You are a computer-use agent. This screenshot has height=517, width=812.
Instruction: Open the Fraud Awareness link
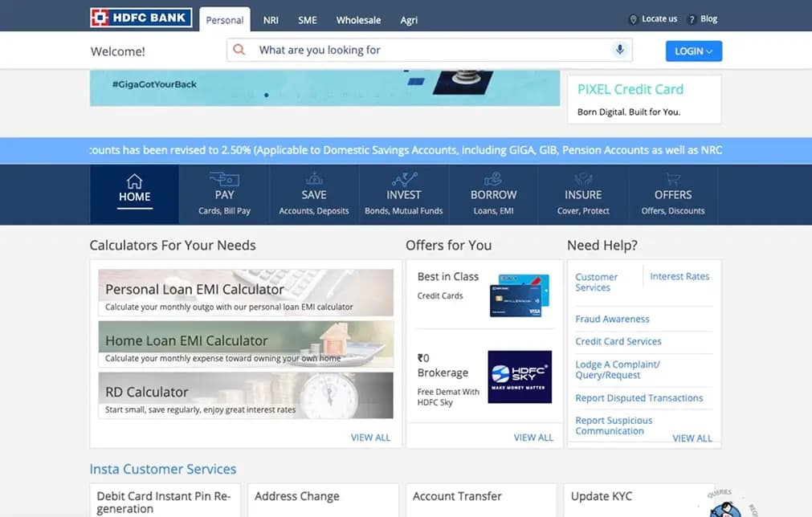612,319
